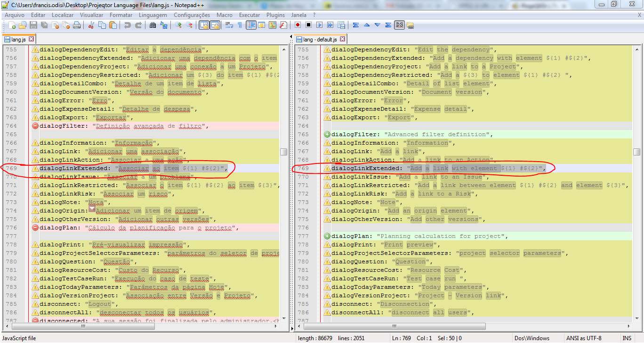Jump to next difference with down arrow

click(x=378, y=25)
